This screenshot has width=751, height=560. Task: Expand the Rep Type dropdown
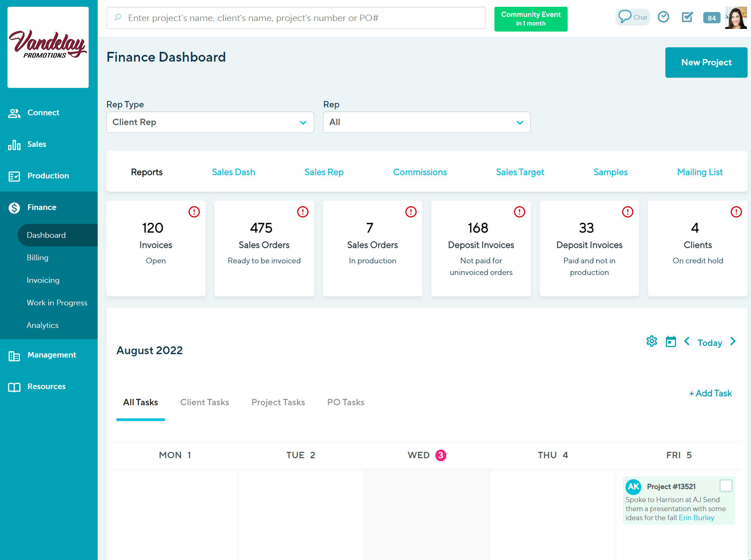click(x=210, y=122)
